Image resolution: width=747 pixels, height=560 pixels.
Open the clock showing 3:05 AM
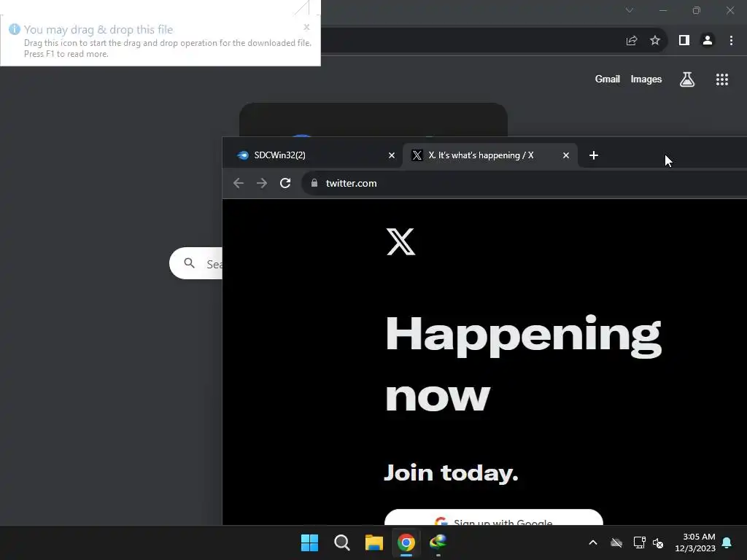coord(695,542)
